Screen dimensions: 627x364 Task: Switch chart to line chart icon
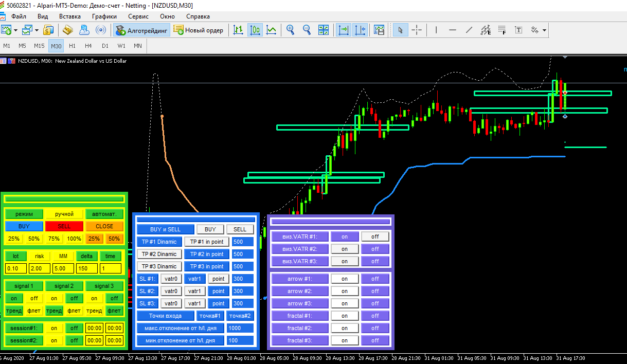(x=272, y=30)
